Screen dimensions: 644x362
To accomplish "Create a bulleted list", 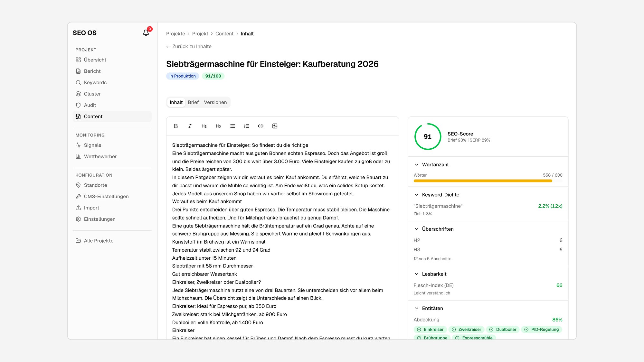I will pos(232,126).
